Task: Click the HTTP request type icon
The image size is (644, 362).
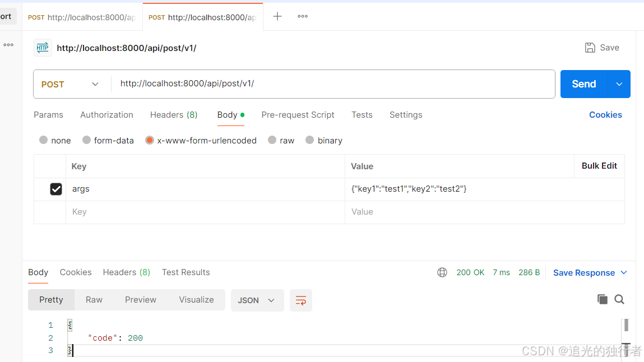Action: click(x=43, y=48)
